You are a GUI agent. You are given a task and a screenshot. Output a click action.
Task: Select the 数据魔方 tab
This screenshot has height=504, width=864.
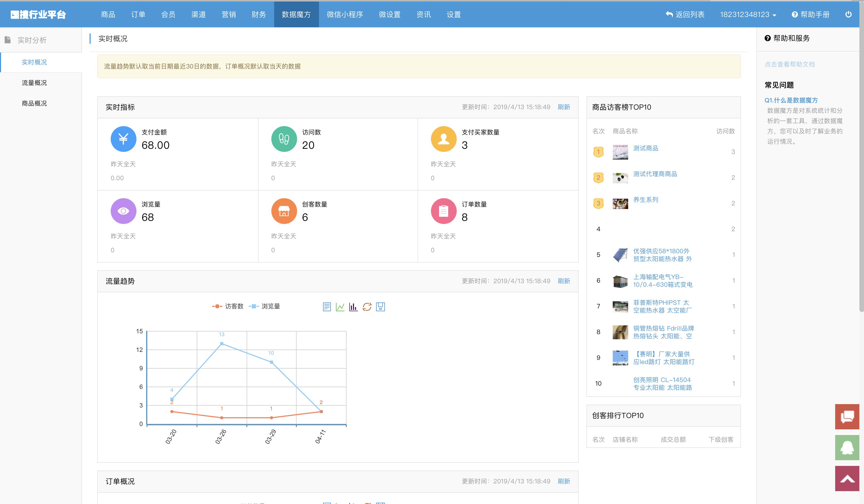pyautogui.click(x=296, y=14)
